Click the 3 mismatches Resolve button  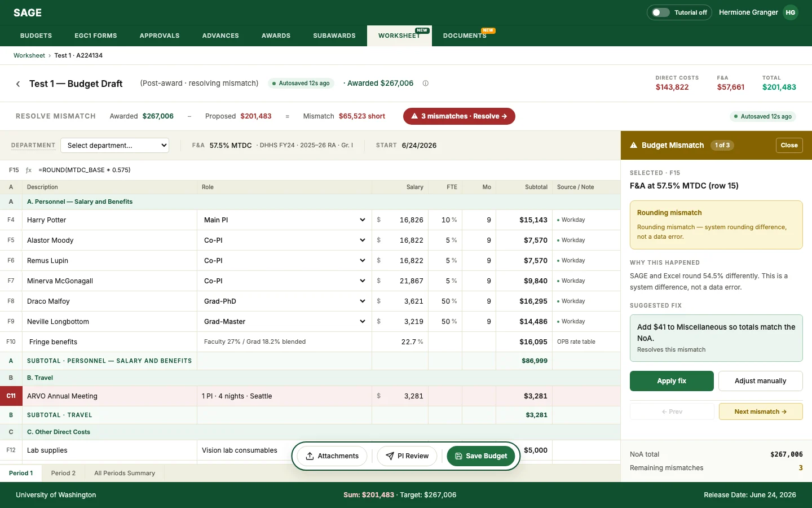(459, 116)
